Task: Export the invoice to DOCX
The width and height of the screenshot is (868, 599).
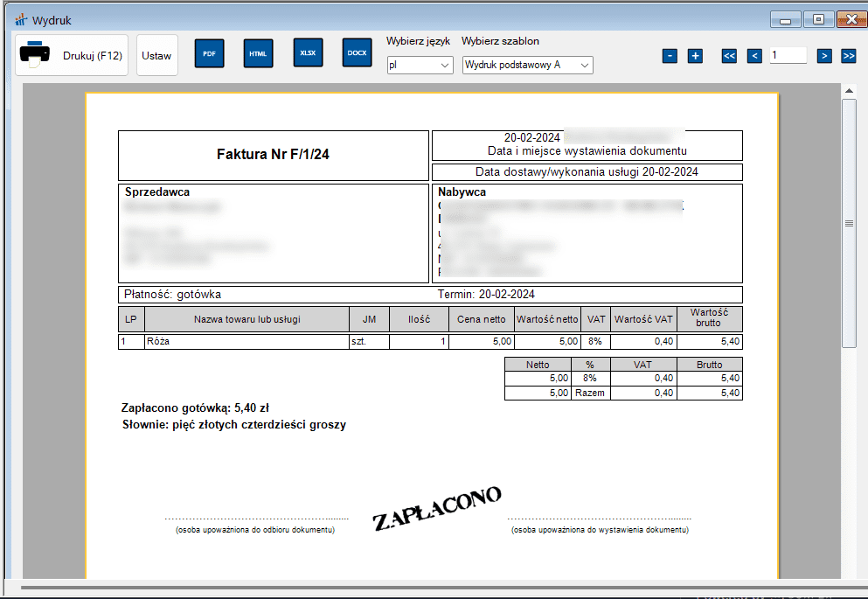Action: (x=357, y=53)
